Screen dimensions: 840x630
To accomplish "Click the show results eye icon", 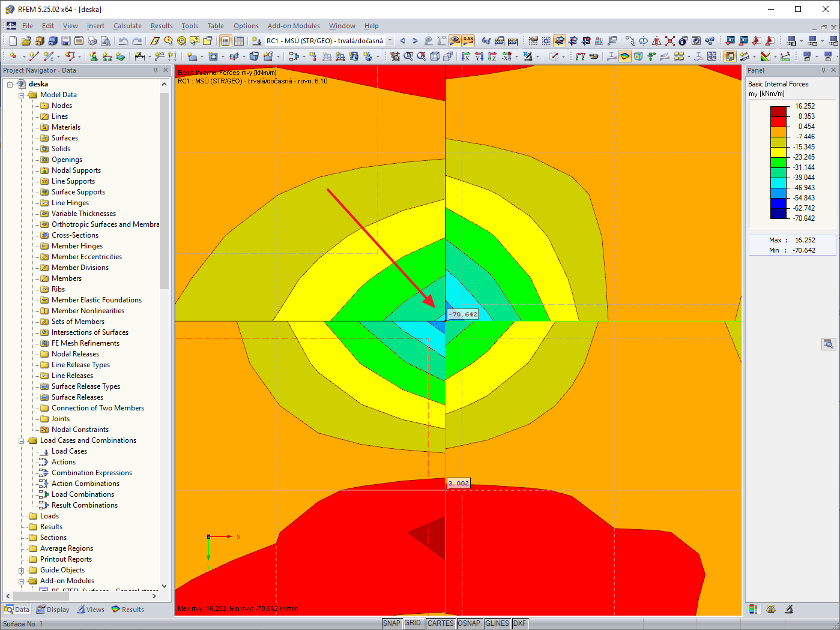I will click(x=455, y=41).
